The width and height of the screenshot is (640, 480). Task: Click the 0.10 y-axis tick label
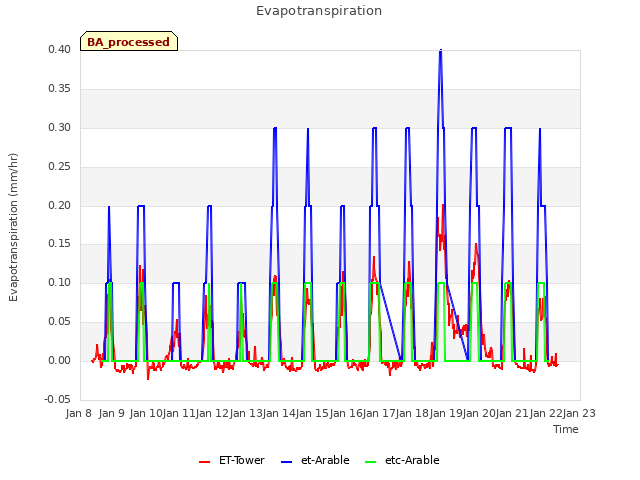[60, 282]
